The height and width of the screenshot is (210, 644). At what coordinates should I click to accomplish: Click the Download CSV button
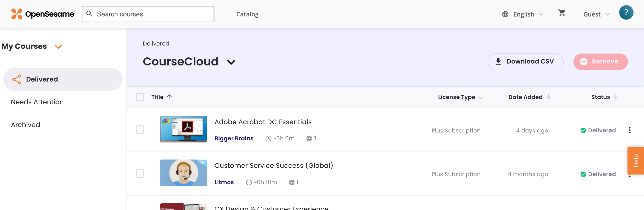coord(525,62)
